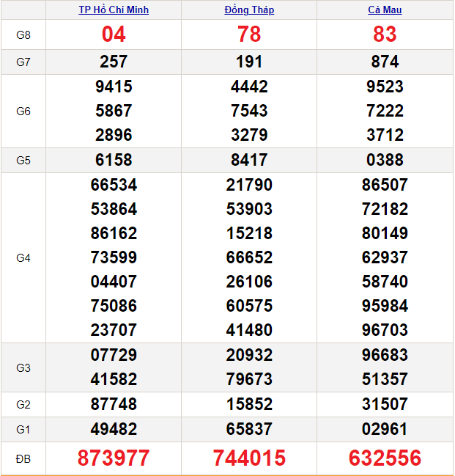The height and width of the screenshot is (476, 455).
Task: Select G6 number 2896
Action: click(x=114, y=135)
